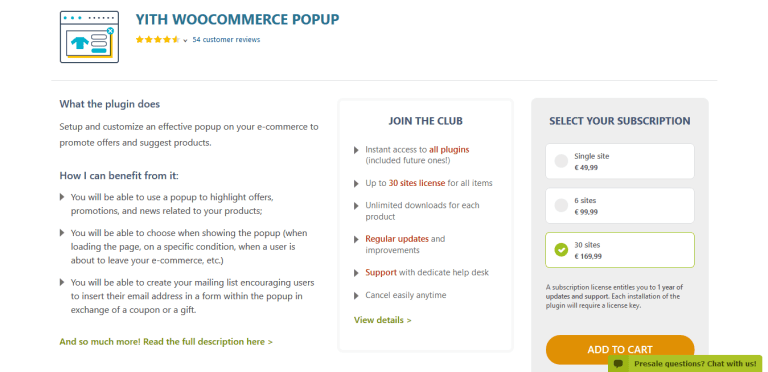Click the 'all plugins' red link
Screen dimensions: 768x372
pos(449,149)
